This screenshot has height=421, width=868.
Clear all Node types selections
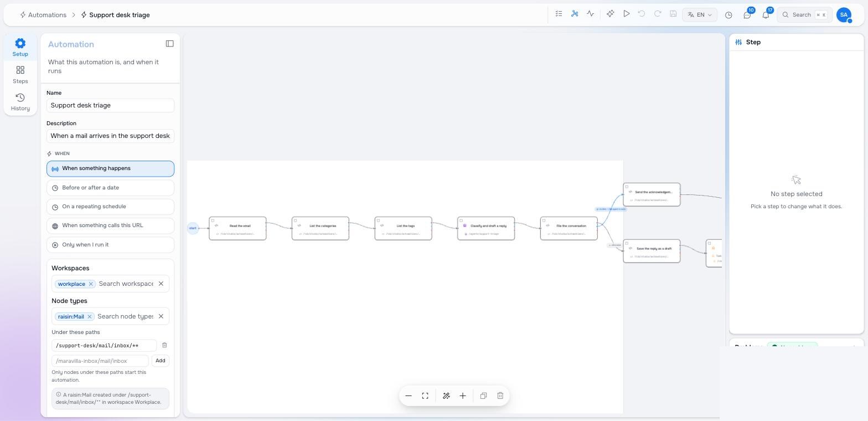click(x=161, y=316)
